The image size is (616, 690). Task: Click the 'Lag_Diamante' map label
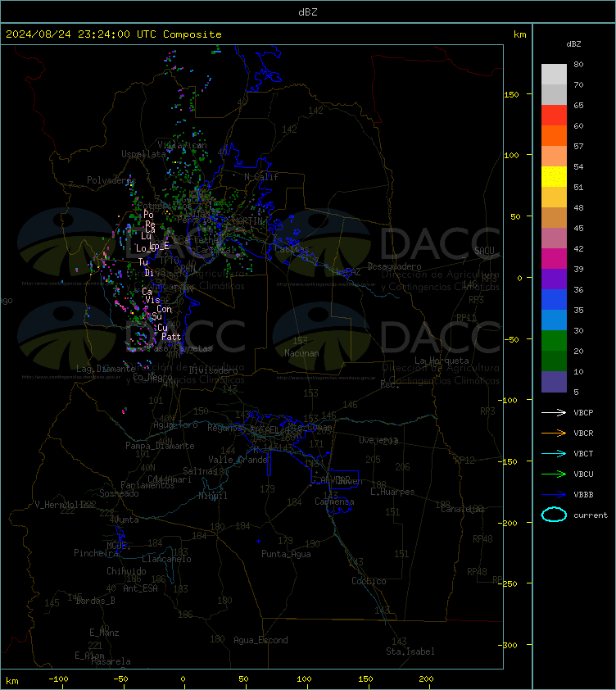tap(106, 369)
